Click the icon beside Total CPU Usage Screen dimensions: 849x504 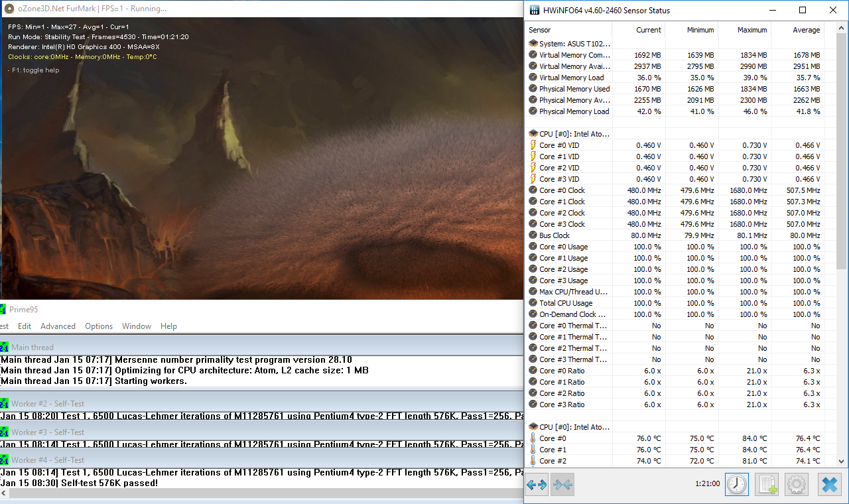(533, 303)
